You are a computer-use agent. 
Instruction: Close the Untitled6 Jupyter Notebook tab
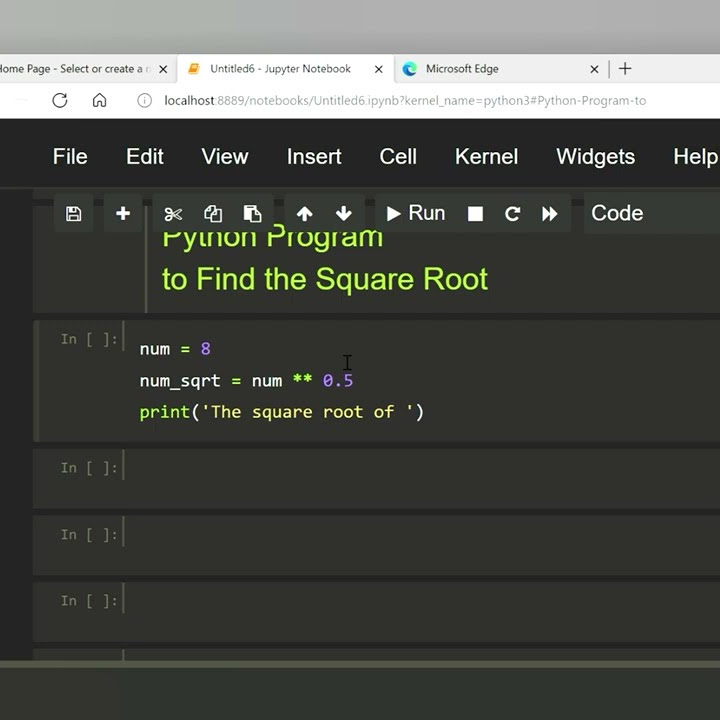click(379, 69)
